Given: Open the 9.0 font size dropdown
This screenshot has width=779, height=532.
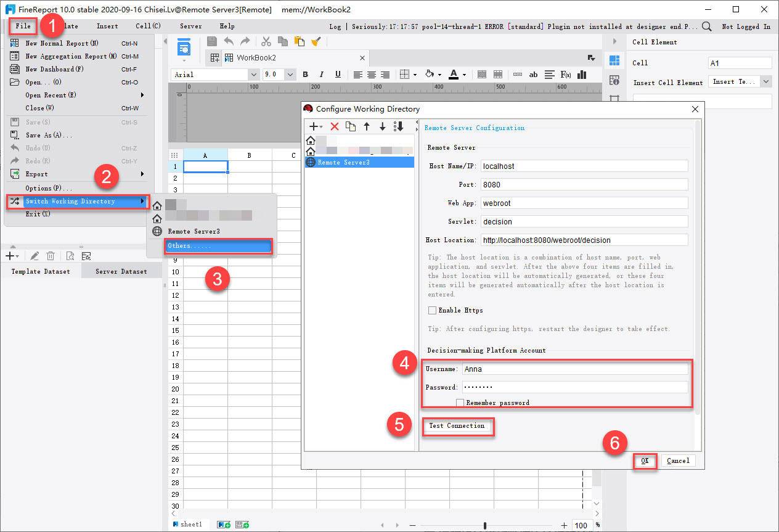Looking at the screenshot, I should (289, 74).
